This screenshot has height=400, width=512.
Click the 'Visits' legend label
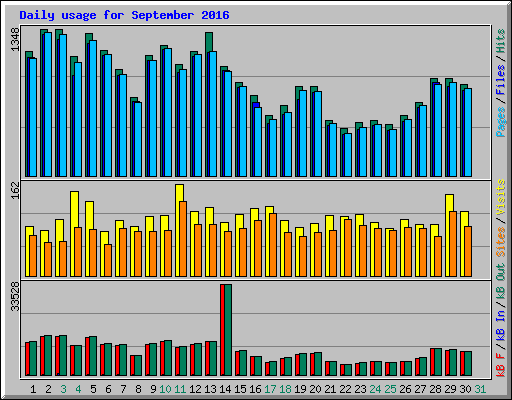click(x=501, y=197)
